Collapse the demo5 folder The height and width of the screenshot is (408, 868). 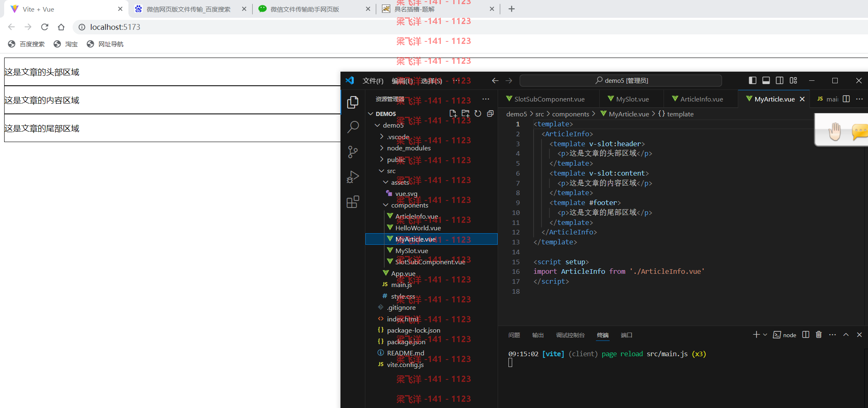(x=377, y=125)
